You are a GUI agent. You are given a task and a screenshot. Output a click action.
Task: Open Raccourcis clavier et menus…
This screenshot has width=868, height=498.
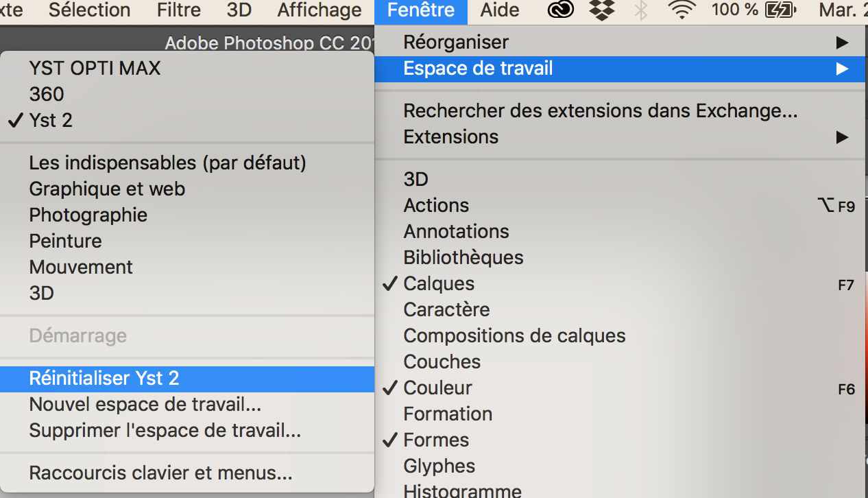tap(160, 473)
